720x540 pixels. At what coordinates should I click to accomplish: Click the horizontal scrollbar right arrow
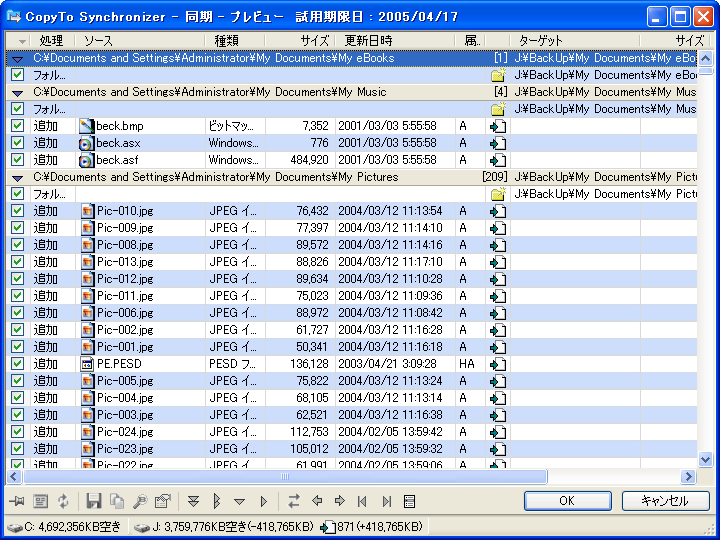click(x=688, y=476)
